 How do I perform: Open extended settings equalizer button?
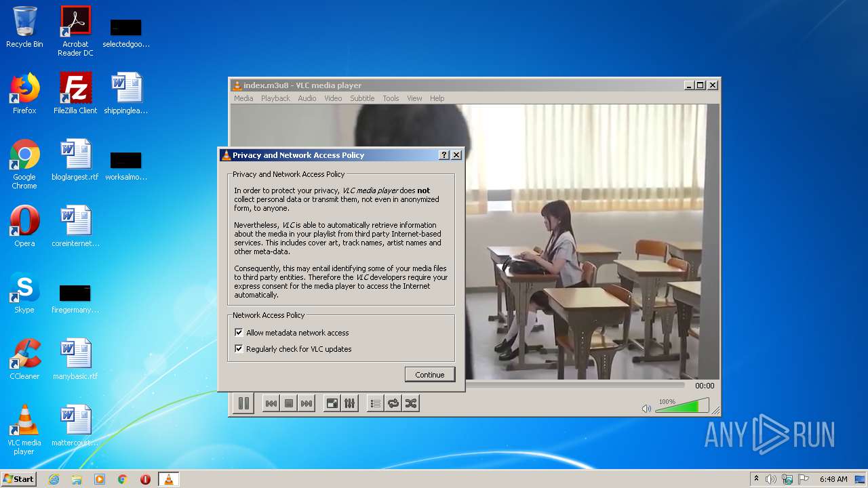[x=349, y=403]
